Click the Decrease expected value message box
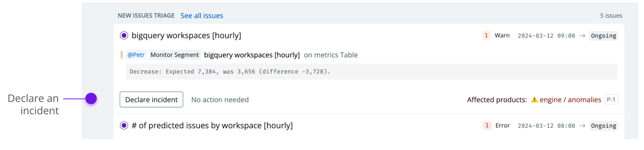This screenshot has height=150, width=644. click(371, 72)
